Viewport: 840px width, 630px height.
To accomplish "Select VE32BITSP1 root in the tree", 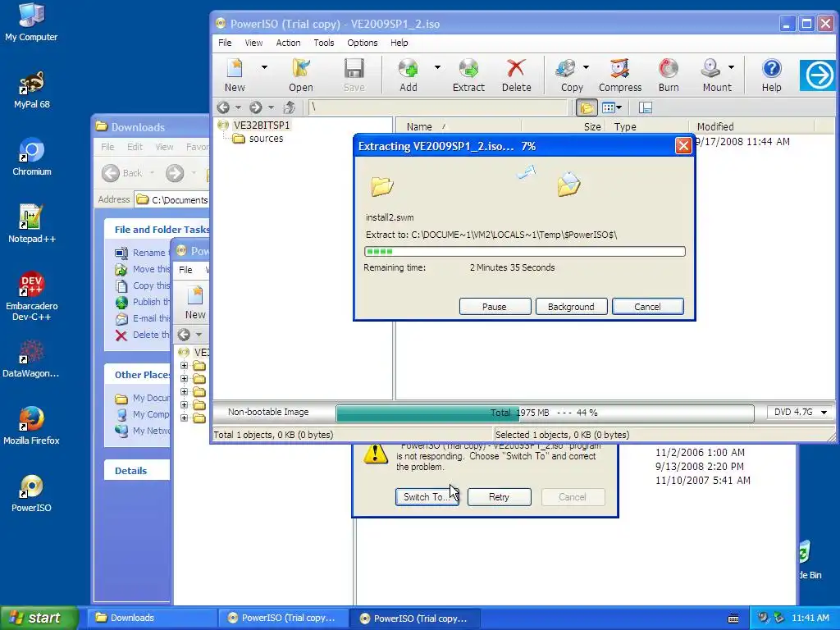I will coord(262,125).
